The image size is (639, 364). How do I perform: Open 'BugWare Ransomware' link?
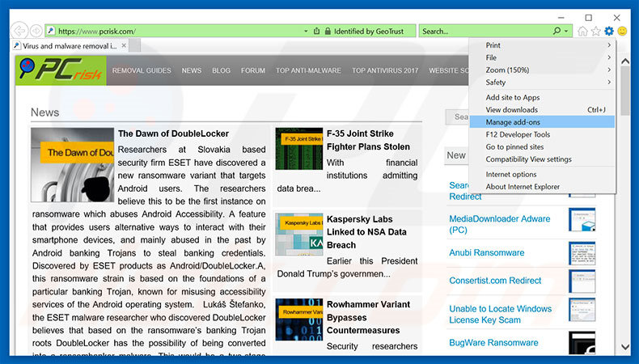(x=493, y=343)
